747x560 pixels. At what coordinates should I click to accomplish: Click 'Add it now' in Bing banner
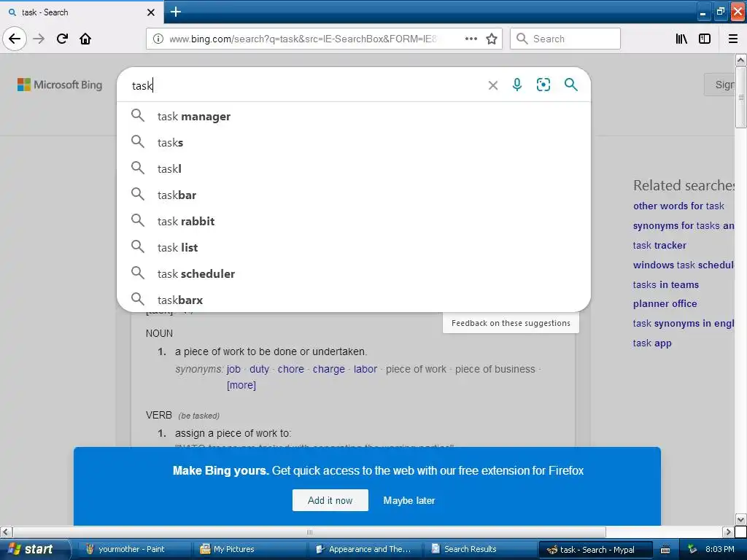(330, 500)
